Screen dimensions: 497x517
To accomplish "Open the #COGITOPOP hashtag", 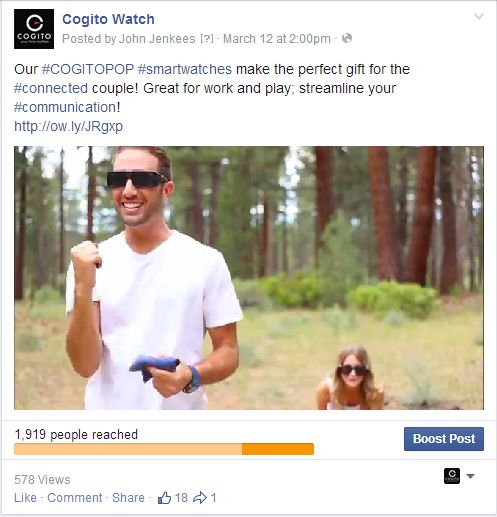I will pos(88,69).
